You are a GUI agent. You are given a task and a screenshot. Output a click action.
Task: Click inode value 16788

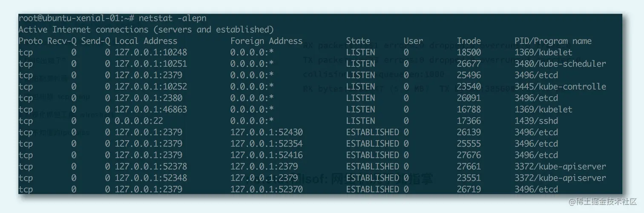pyautogui.click(x=469, y=110)
